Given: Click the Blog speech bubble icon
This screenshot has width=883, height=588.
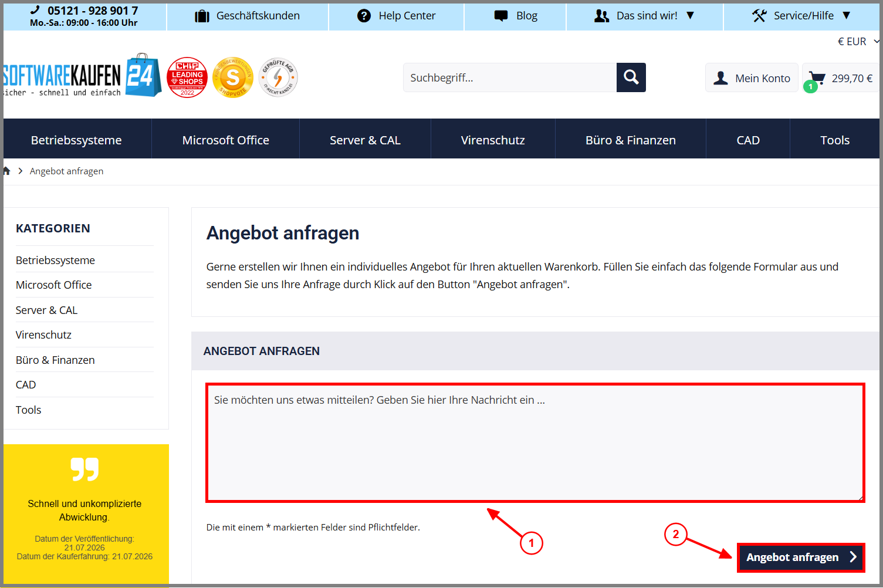Looking at the screenshot, I should (x=501, y=16).
